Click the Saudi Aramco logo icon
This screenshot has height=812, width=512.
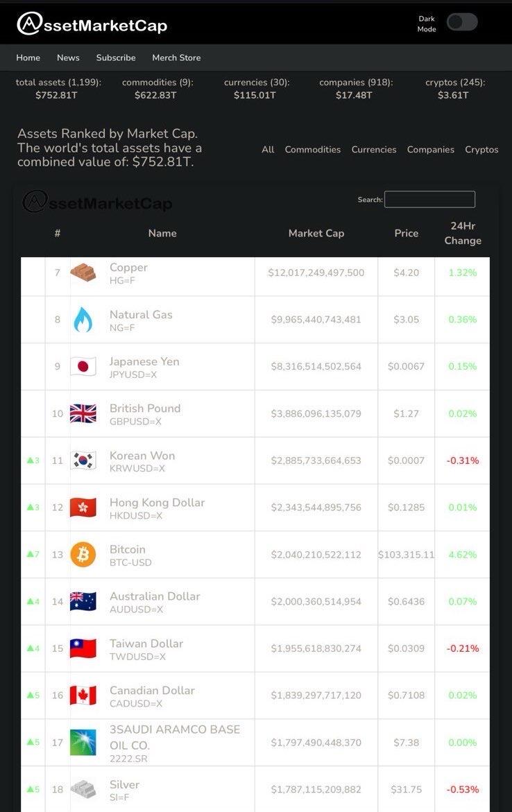83,743
